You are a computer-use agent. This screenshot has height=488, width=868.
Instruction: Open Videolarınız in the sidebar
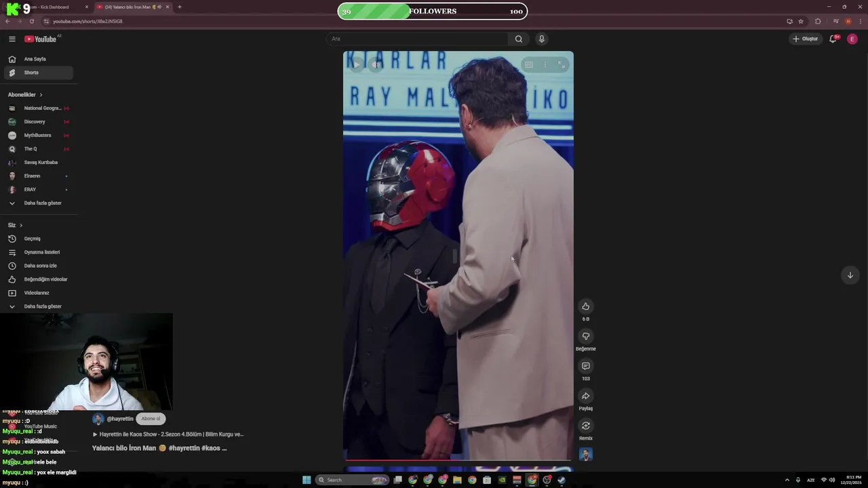(39, 293)
